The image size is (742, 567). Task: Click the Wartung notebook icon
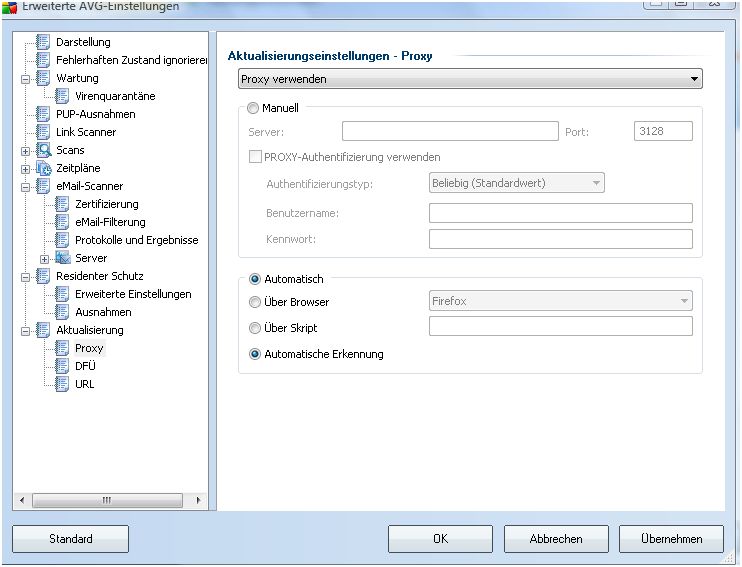point(43,78)
